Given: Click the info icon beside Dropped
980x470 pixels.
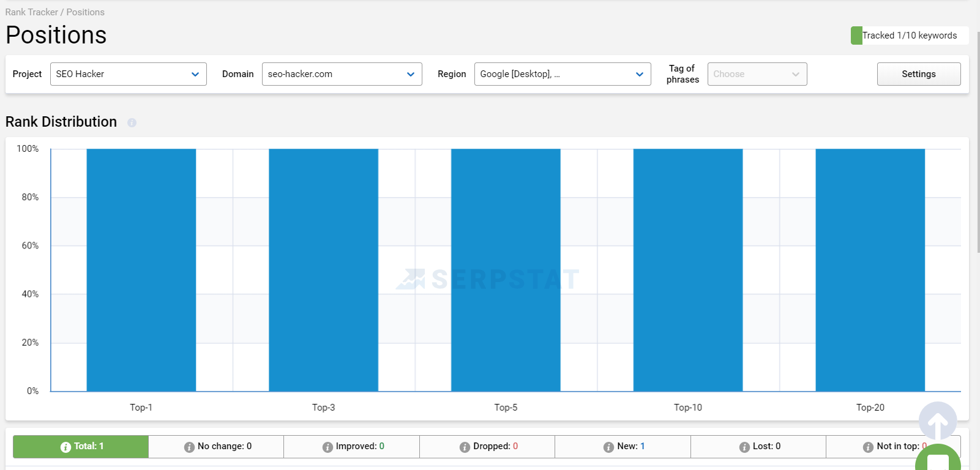Looking at the screenshot, I should pos(465,447).
